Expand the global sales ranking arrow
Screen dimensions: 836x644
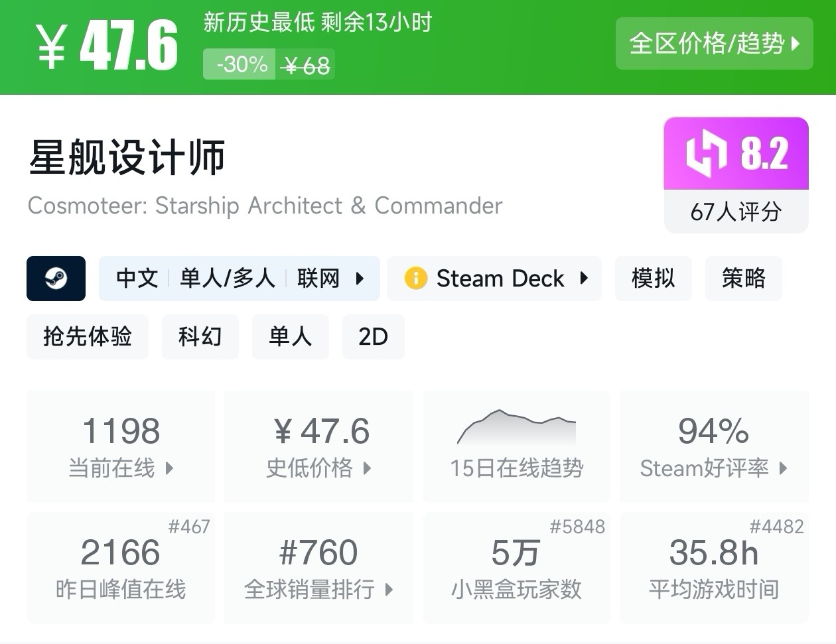pos(389,589)
